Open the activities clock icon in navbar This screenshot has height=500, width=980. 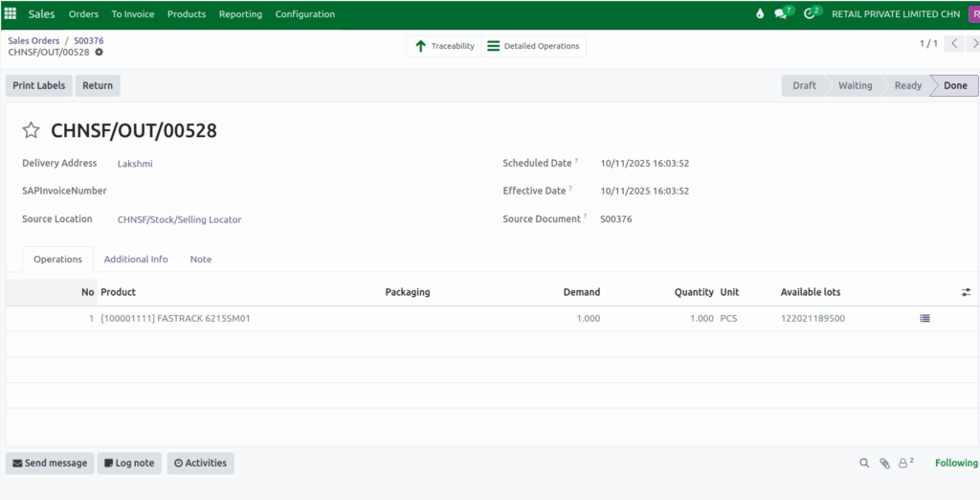click(810, 14)
